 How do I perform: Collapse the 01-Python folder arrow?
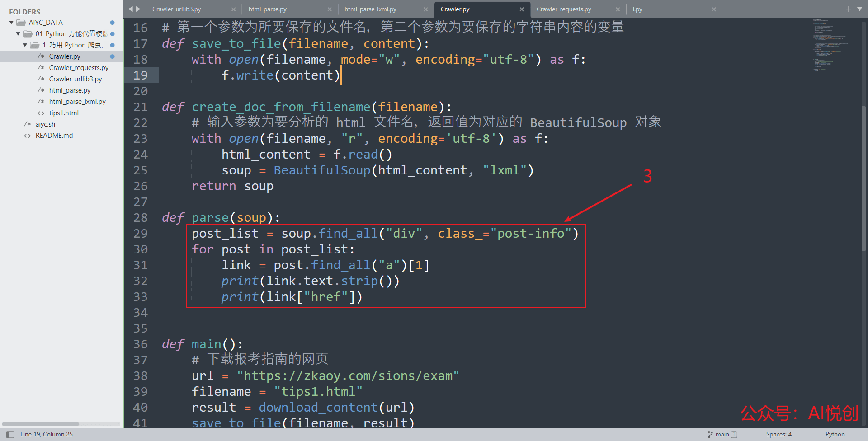pos(18,34)
